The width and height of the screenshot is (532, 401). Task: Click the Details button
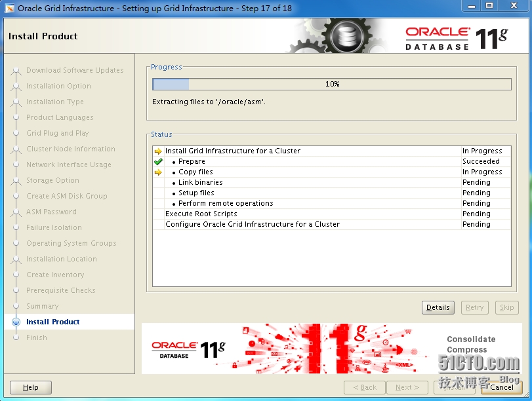pyautogui.click(x=438, y=307)
